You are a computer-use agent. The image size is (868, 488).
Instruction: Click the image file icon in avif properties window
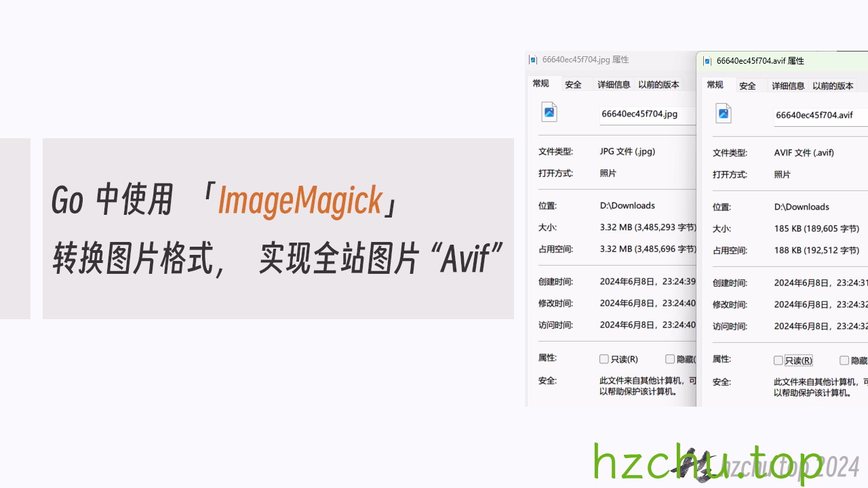point(724,113)
